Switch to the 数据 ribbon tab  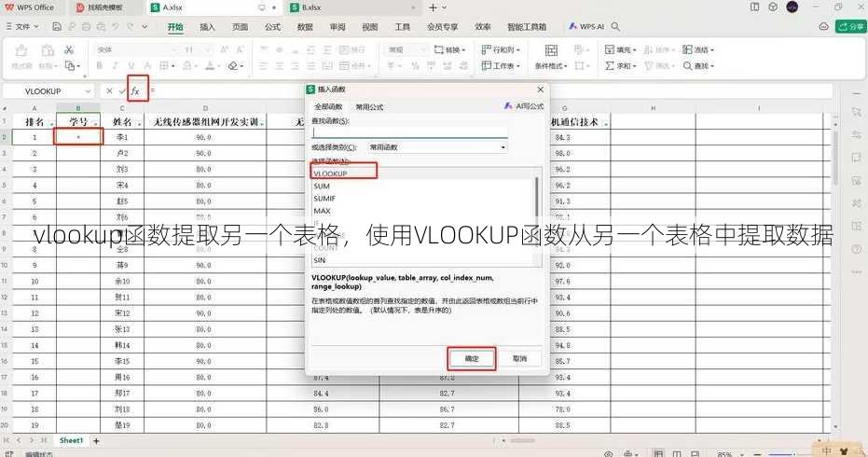[x=305, y=27]
